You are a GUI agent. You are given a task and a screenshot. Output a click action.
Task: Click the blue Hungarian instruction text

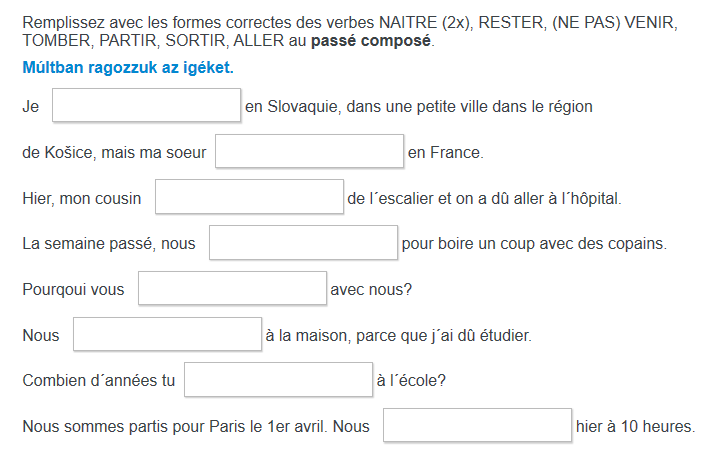click(x=127, y=68)
